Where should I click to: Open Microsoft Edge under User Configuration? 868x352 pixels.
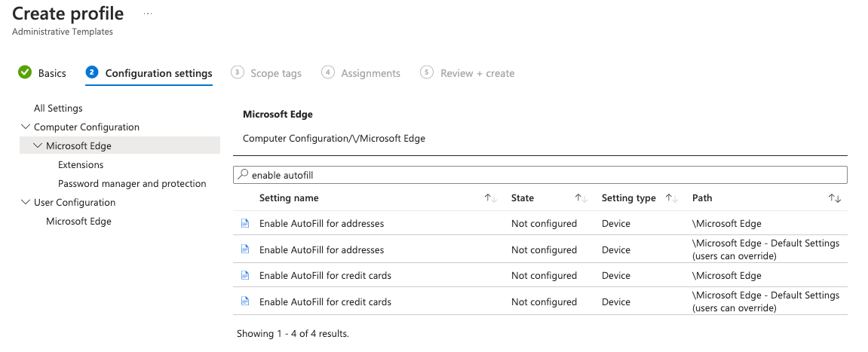[78, 221]
